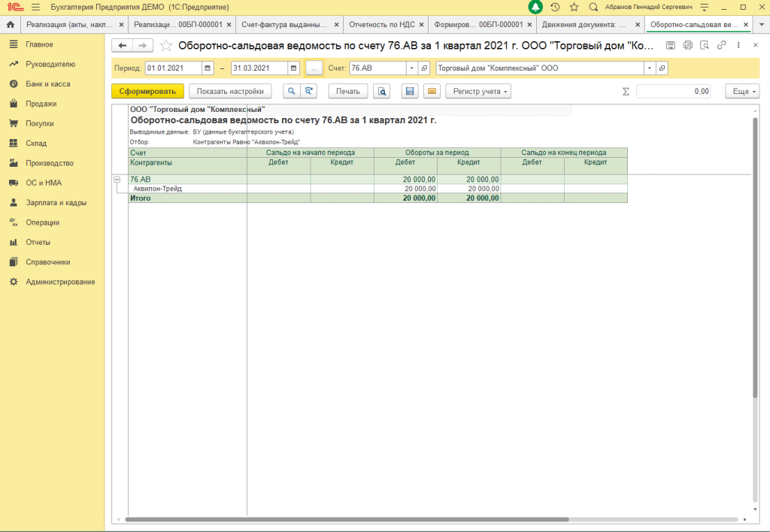Open Руководителю section in sidebar
Viewport: 770px width, 532px height.
tap(50, 65)
